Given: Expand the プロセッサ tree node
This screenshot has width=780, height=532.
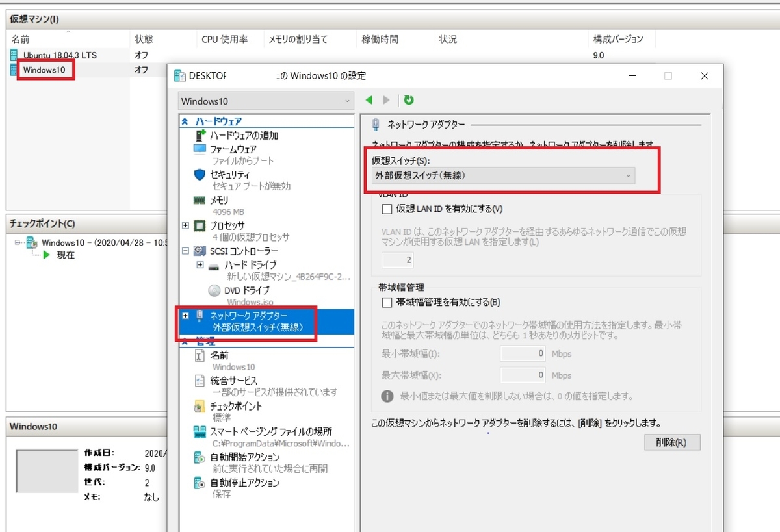Looking at the screenshot, I should [185, 225].
